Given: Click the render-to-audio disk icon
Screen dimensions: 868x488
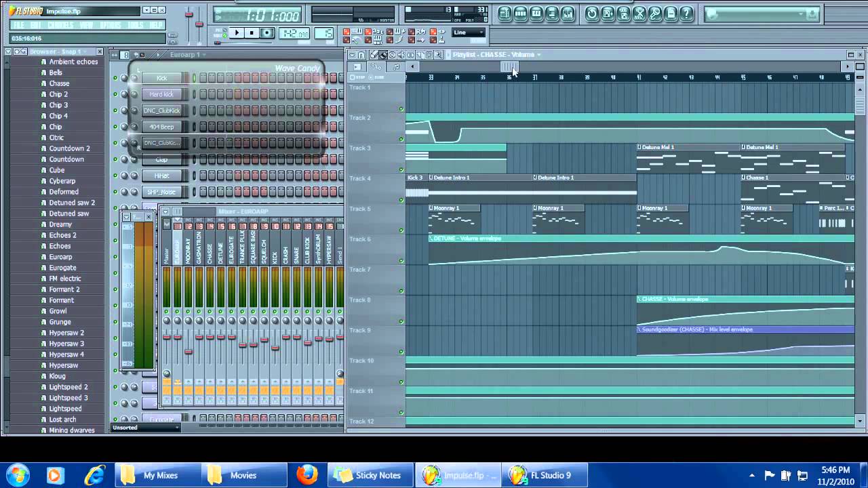Looking at the screenshot, I should tap(624, 14).
